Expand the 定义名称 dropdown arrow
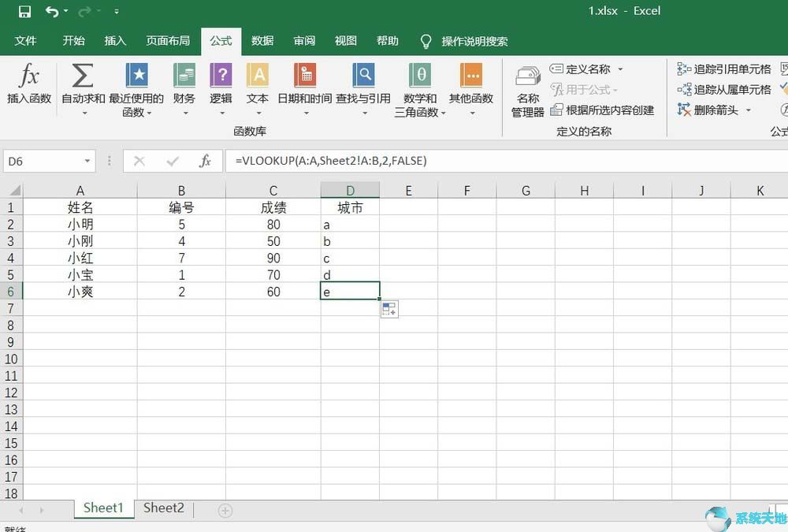The height and width of the screenshot is (532, 788). point(620,69)
